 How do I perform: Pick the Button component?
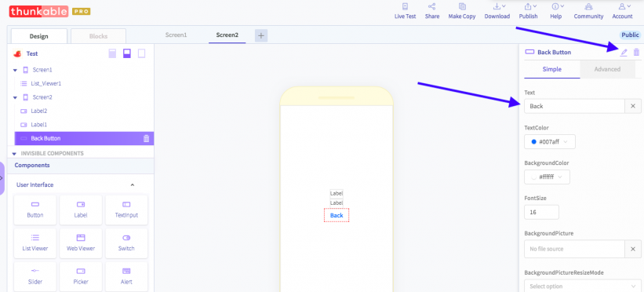pyautogui.click(x=35, y=210)
